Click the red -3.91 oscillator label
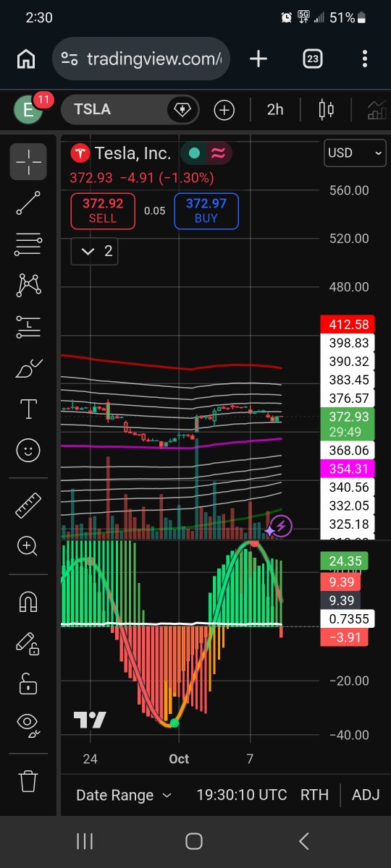 click(x=344, y=637)
